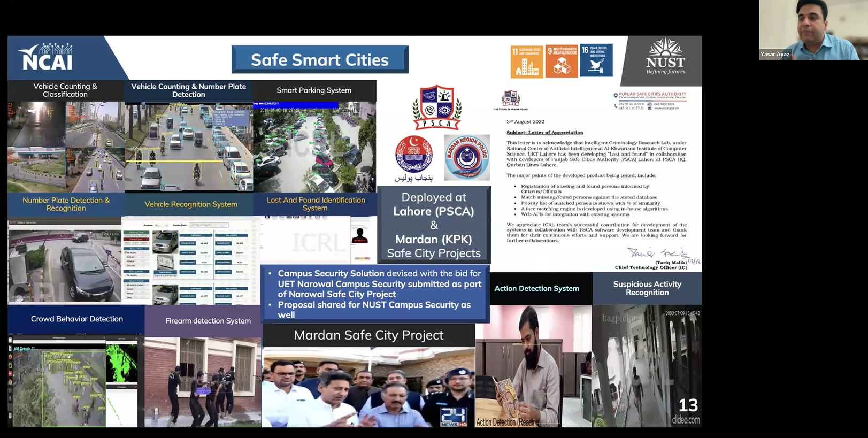Viewport: 868px width, 438px height.
Task: Click the Smart Parking System footage
Action: pyautogui.click(x=314, y=146)
